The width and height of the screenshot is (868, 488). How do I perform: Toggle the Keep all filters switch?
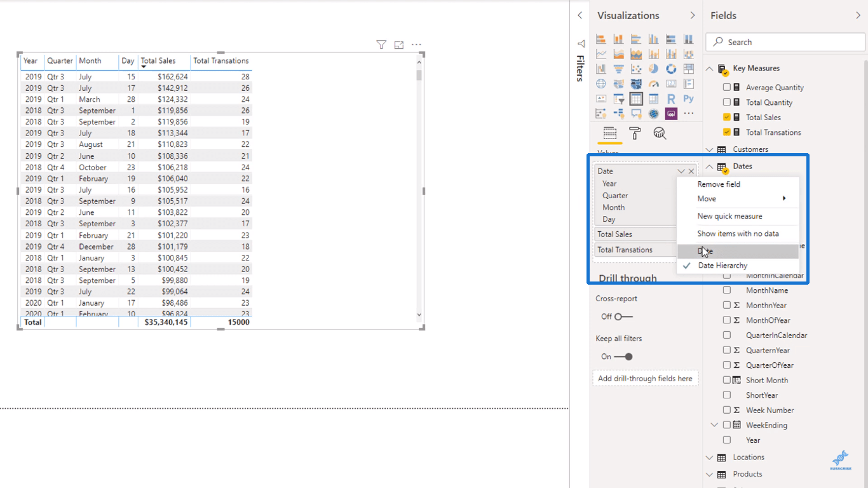coord(623,356)
